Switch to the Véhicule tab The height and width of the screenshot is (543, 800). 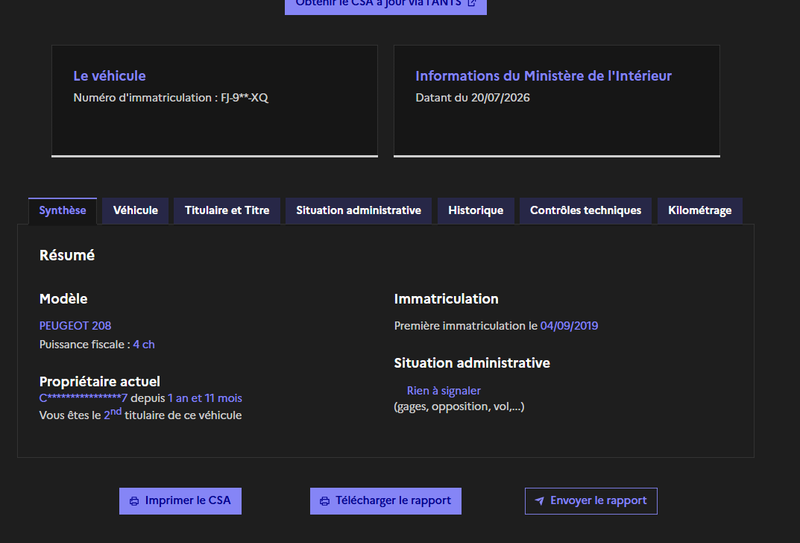coord(135,211)
